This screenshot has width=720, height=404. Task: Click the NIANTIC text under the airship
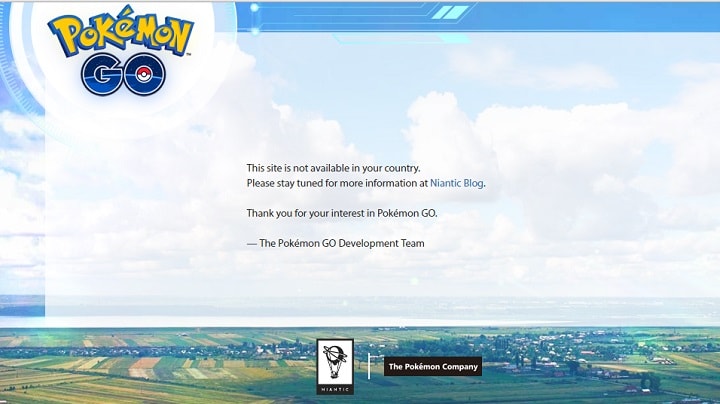334,385
